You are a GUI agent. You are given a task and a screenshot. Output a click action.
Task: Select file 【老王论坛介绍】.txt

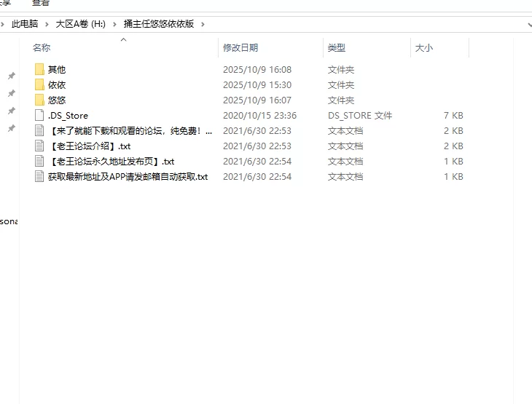click(x=89, y=146)
